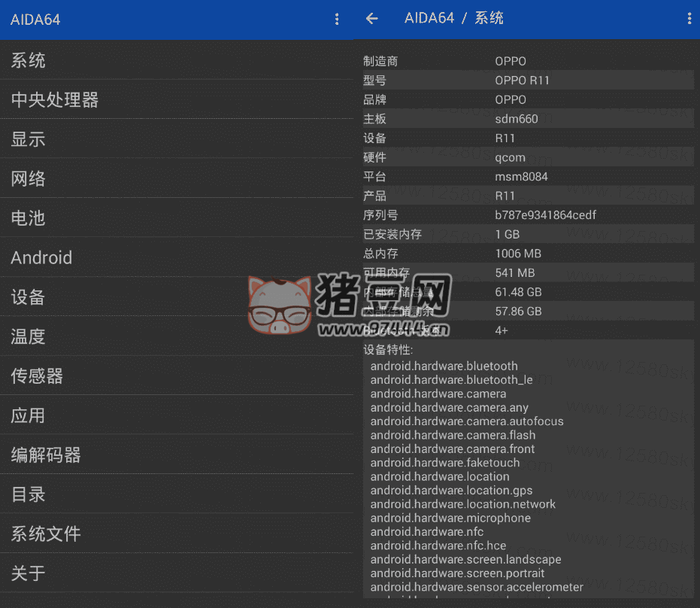
Task: Open the 系统文件 entry
Action: pos(176,534)
